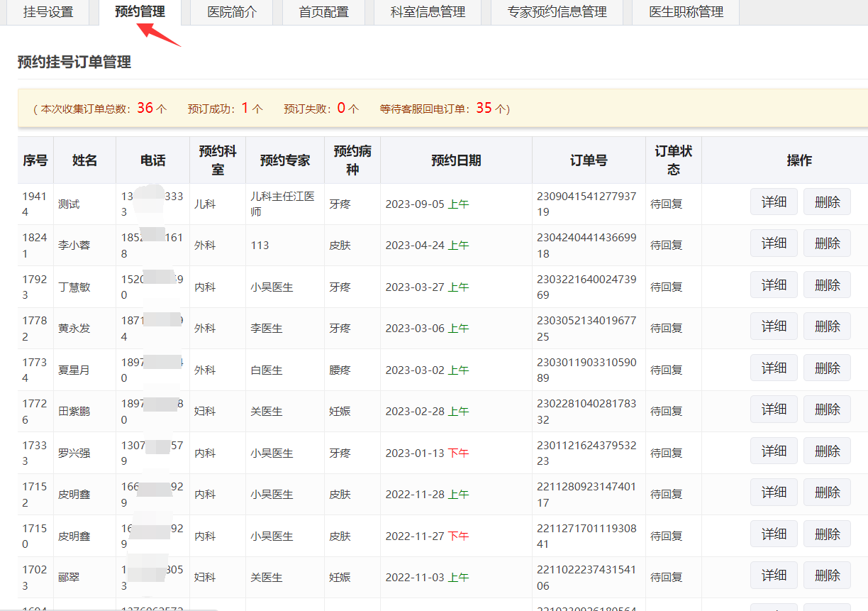Switch to the 首页配置 tab
The height and width of the screenshot is (611, 868).
[x=323, y=12]
